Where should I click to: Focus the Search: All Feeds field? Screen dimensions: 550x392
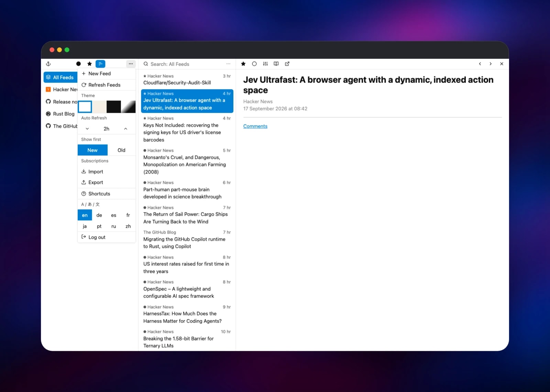pos(187,64)
